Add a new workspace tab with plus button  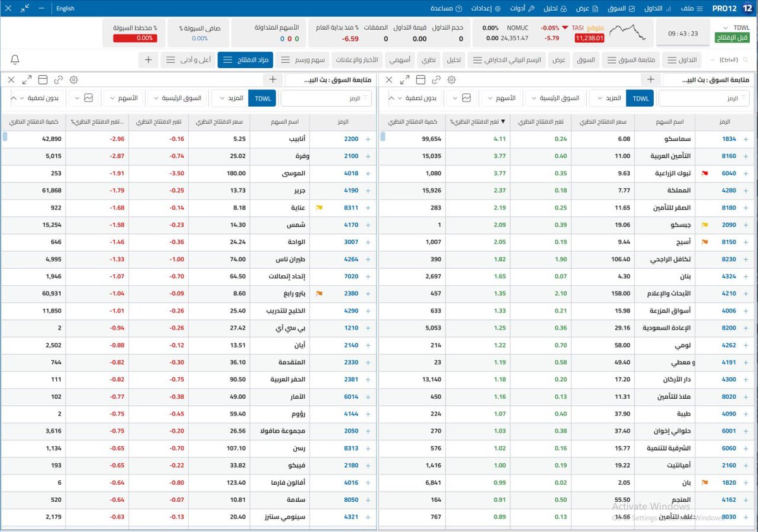click(x=148, y=60)
